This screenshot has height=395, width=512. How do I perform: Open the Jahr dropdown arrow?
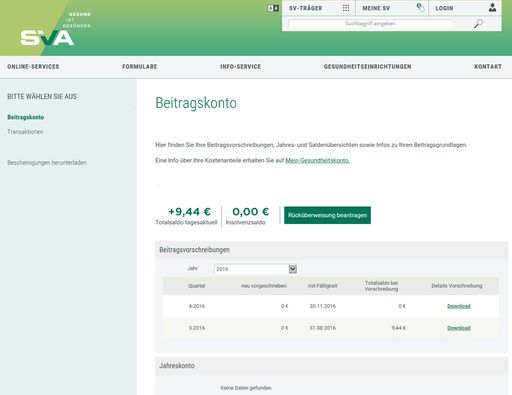(x=293, y=269)
